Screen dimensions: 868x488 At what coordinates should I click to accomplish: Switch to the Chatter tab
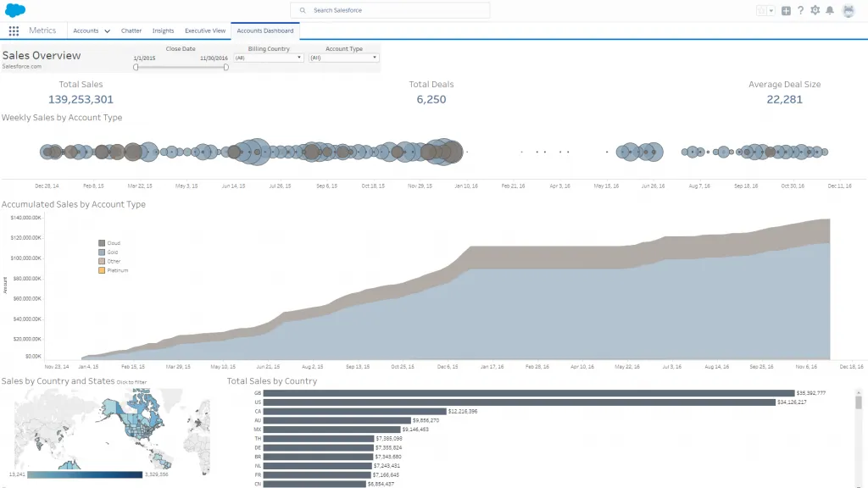tap(131, 30)
